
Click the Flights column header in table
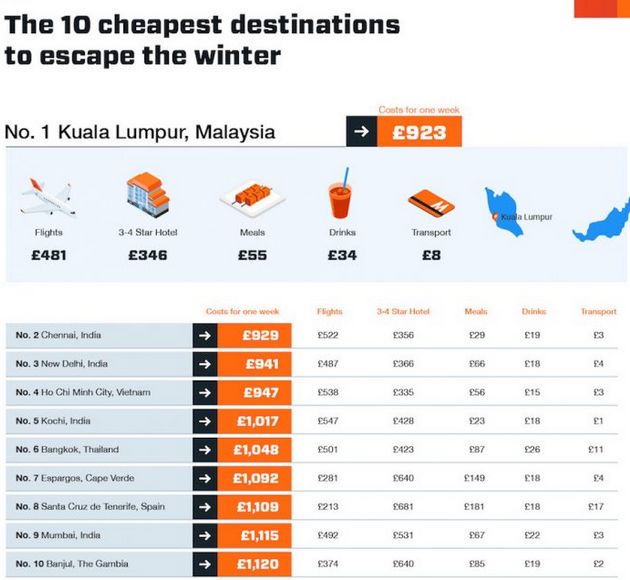pos(329,311)
